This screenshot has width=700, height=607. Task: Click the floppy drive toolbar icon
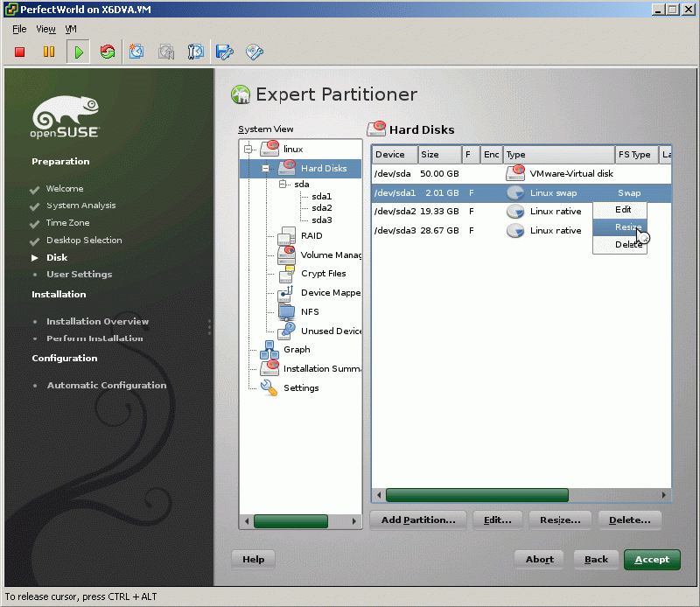[x=225, y=52]
